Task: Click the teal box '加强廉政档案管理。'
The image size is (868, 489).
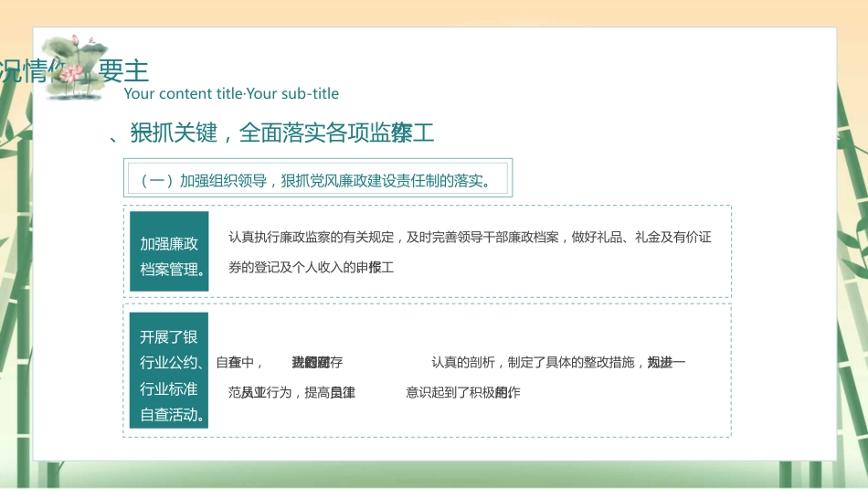Action: pyautogui.click(x=169, y=250)
